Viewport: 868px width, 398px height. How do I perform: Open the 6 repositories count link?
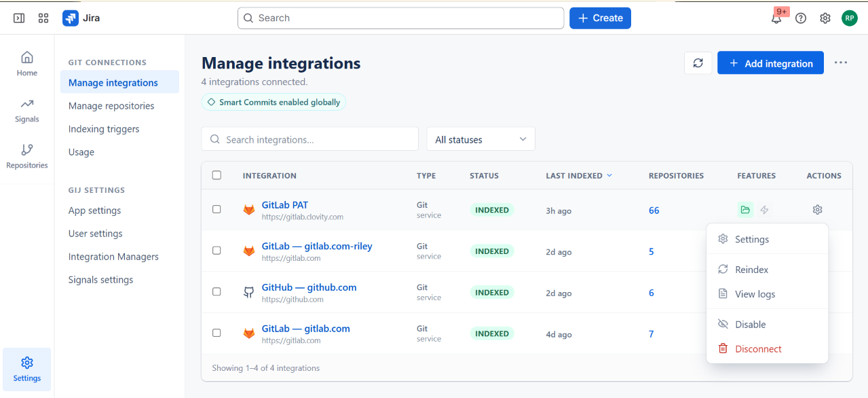651,293
